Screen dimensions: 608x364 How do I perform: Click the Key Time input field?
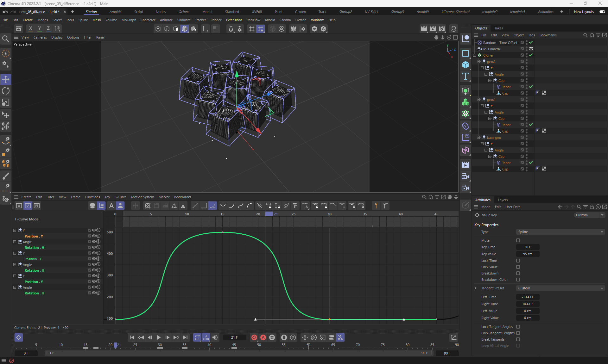pyautogui.click(x=528, y=247)
